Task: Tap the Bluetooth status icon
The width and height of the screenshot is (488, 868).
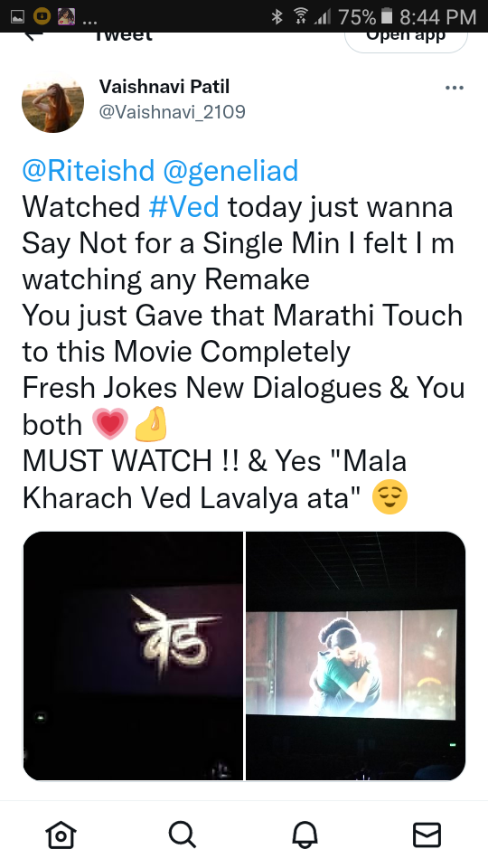Action: pos(277,16)
